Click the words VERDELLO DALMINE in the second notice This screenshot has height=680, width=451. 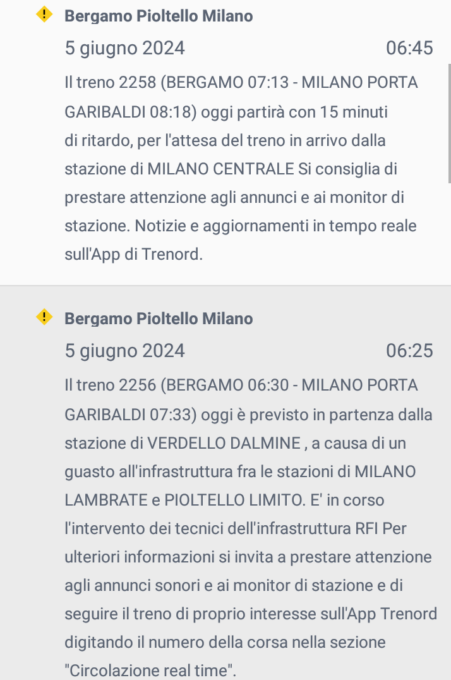point(224,443)
